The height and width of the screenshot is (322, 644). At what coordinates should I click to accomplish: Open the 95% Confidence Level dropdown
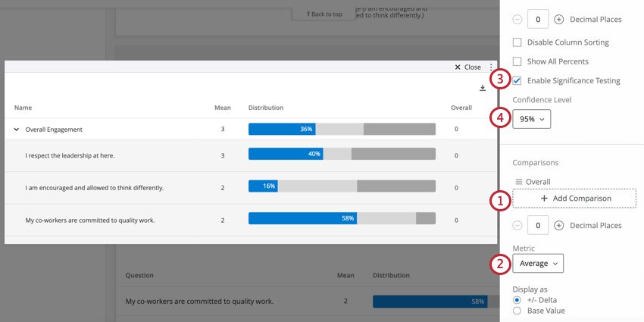(531, 119)
